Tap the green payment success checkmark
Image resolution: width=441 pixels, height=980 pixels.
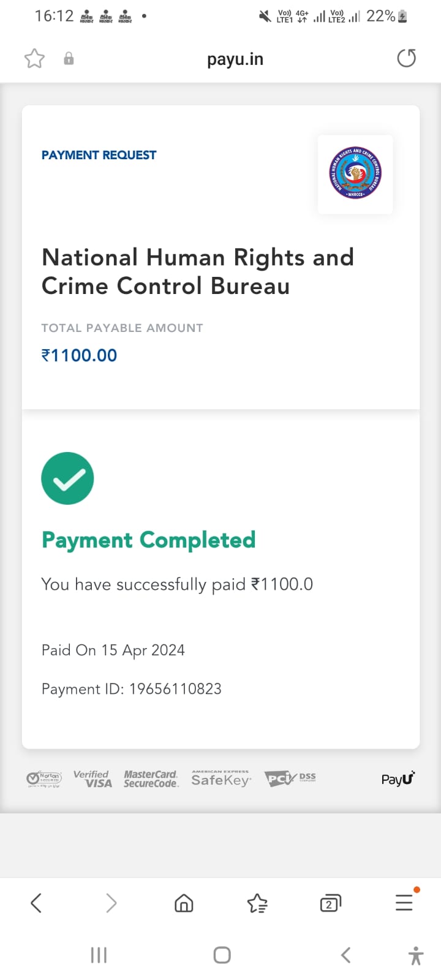point(67,478)
